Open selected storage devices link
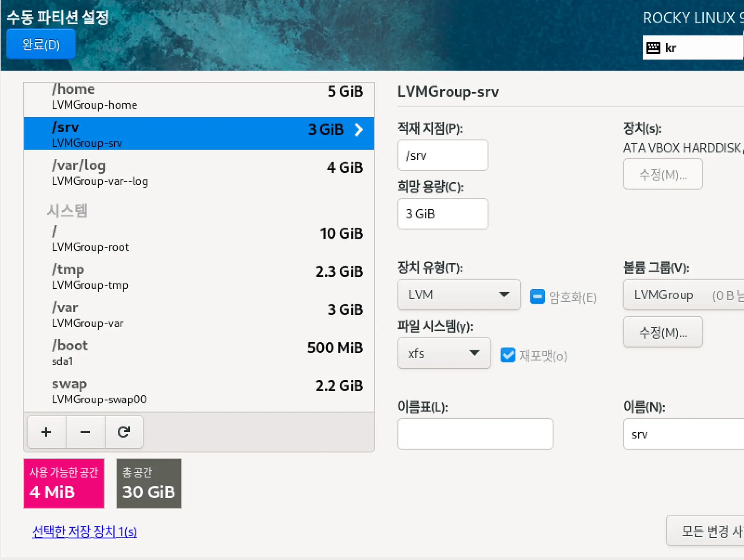 click(x=85, y=531)
